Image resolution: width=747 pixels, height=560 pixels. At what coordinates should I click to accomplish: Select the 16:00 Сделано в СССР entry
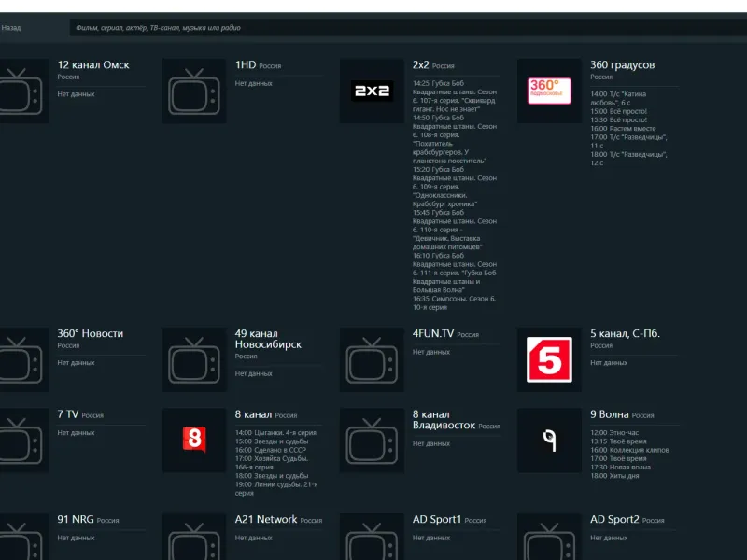(271, 450)
